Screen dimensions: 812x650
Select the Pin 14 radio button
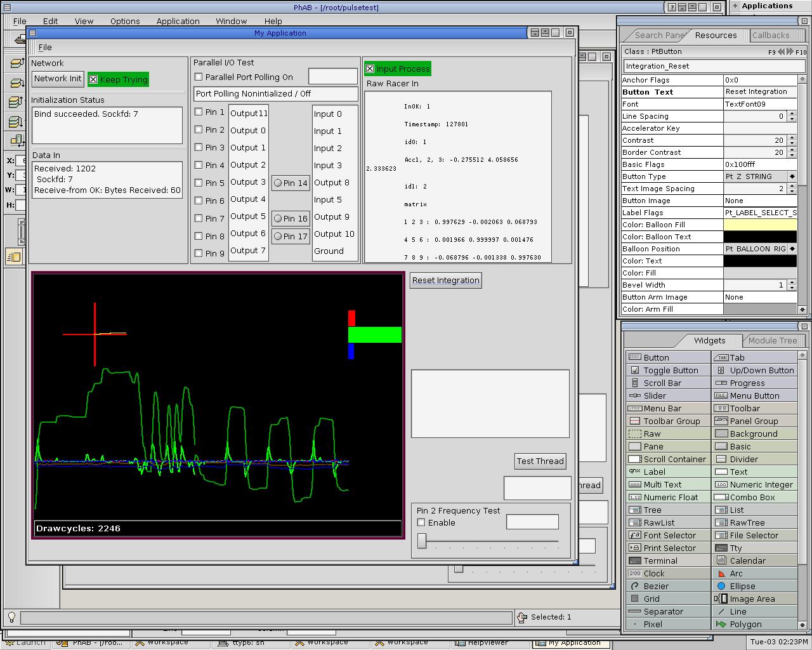pos(278,183)
